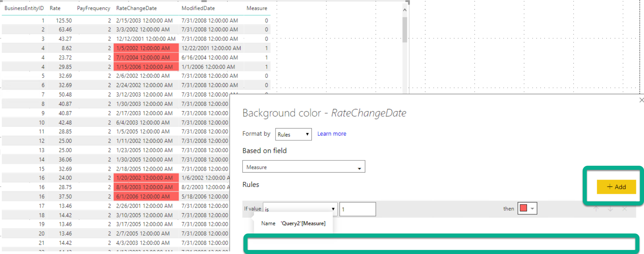This screenshot has width=644, height=254.
Task: Click the tooltip text 'Query2'[Measure]
Action: [x=303, y=223]
